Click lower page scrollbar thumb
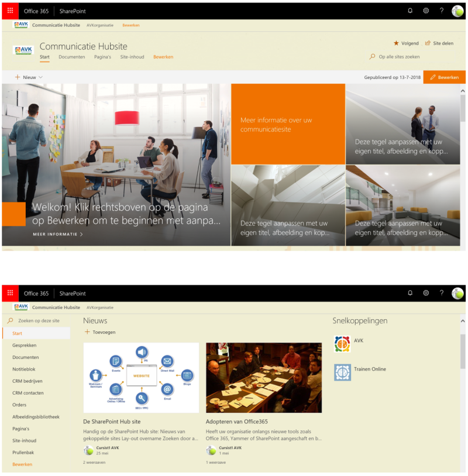This screenshot has height=476, width=468. 463,351
